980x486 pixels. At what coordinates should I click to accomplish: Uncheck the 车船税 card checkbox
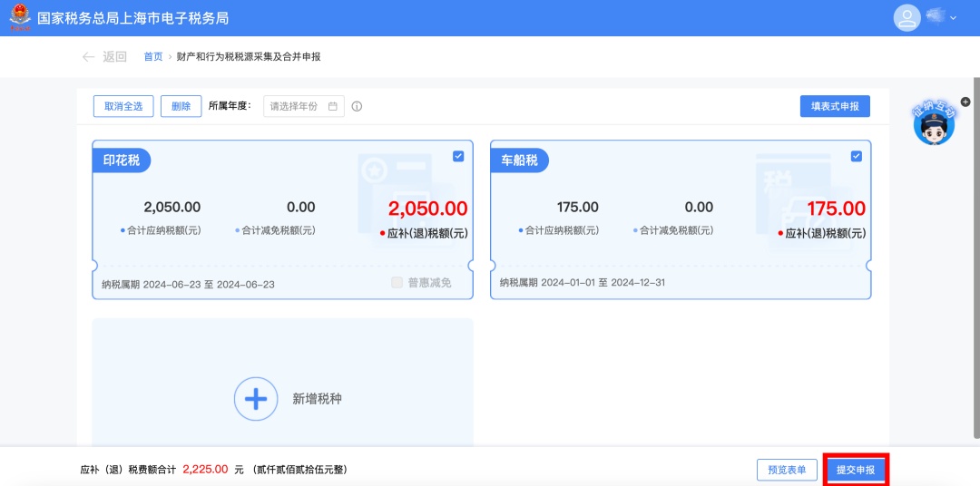857,156
